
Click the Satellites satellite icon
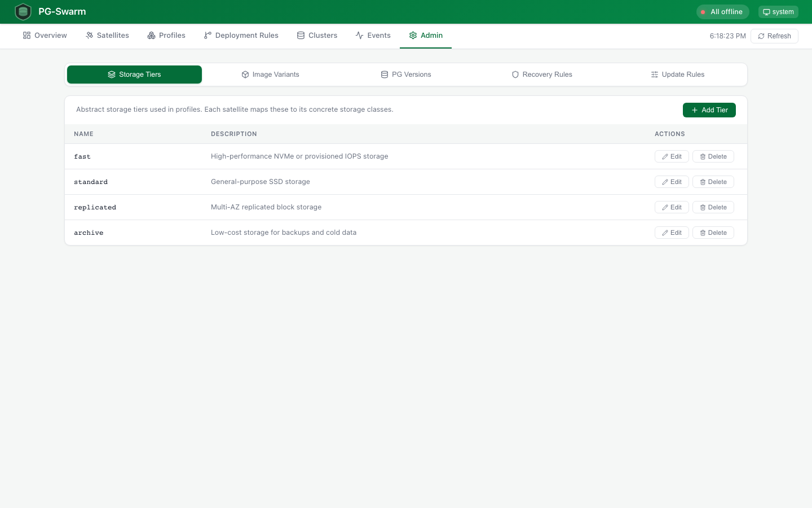click(x=89, y=36)
